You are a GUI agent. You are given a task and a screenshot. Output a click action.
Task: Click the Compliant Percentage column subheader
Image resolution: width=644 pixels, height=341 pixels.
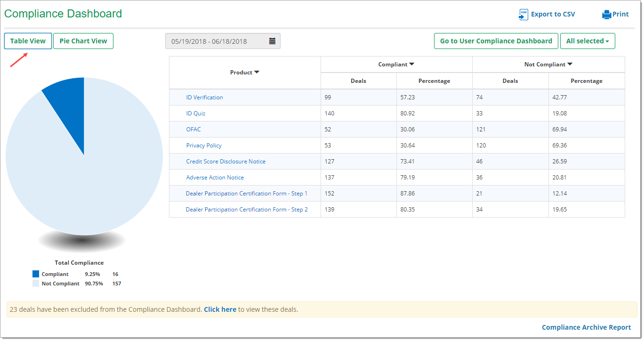tap(434, 81)
